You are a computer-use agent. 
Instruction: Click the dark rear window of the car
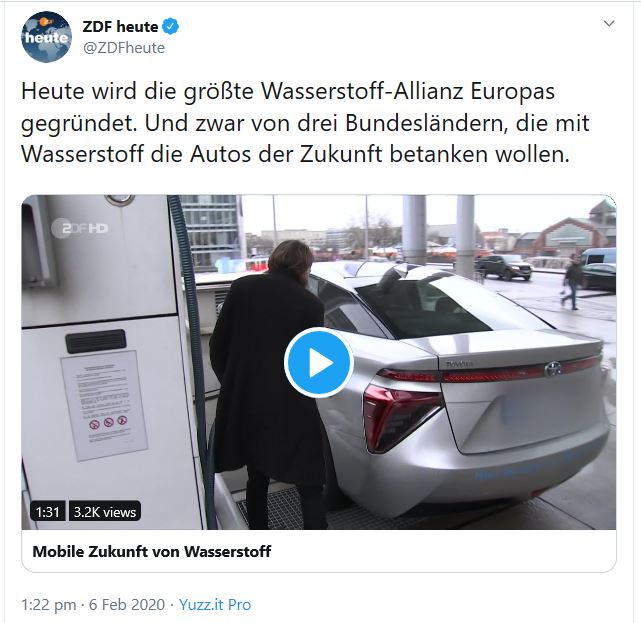(423, 307)
